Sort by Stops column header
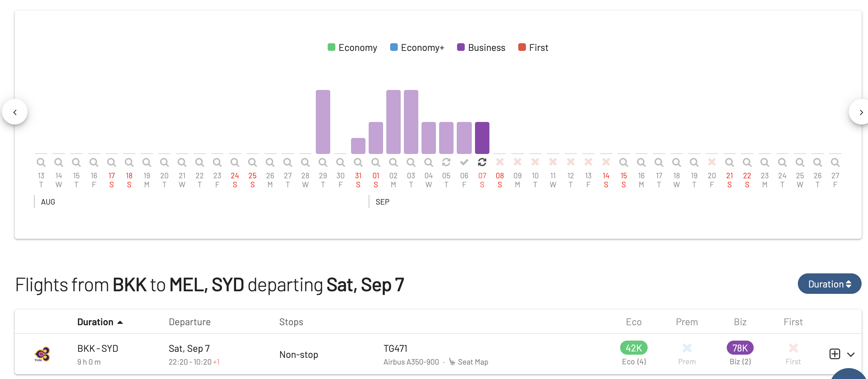The image size is (868, 379). tap(291, 322)
